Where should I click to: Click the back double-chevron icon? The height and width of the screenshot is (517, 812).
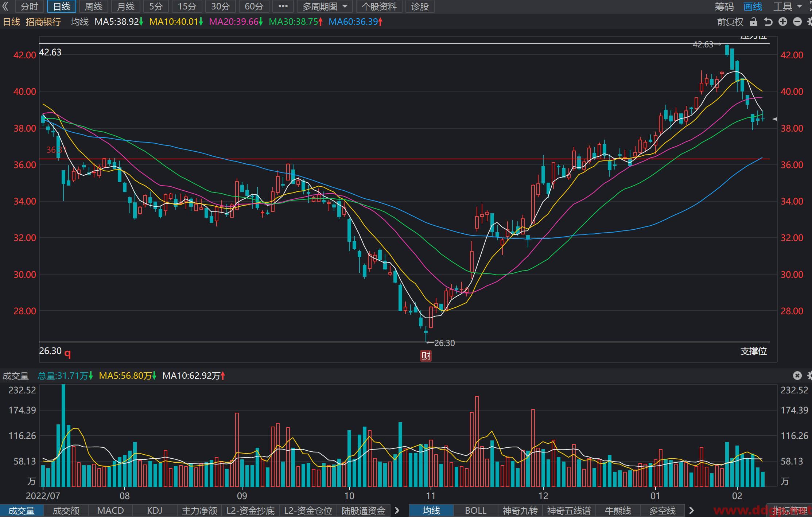pyautogui.click(x=5, y=6)
